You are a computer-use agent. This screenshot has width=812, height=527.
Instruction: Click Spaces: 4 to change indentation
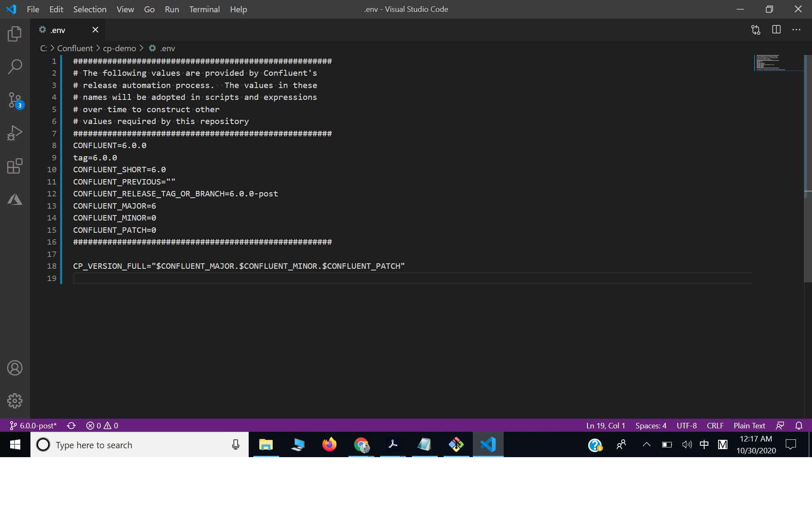650,425
